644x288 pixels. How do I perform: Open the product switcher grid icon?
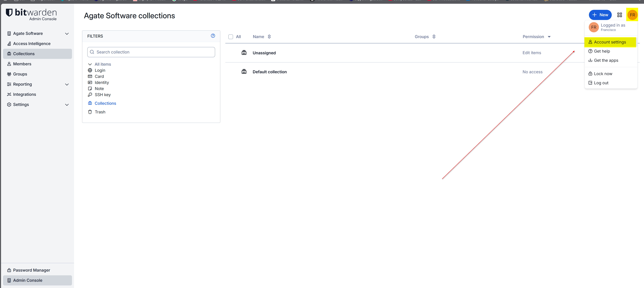[620, 15]
